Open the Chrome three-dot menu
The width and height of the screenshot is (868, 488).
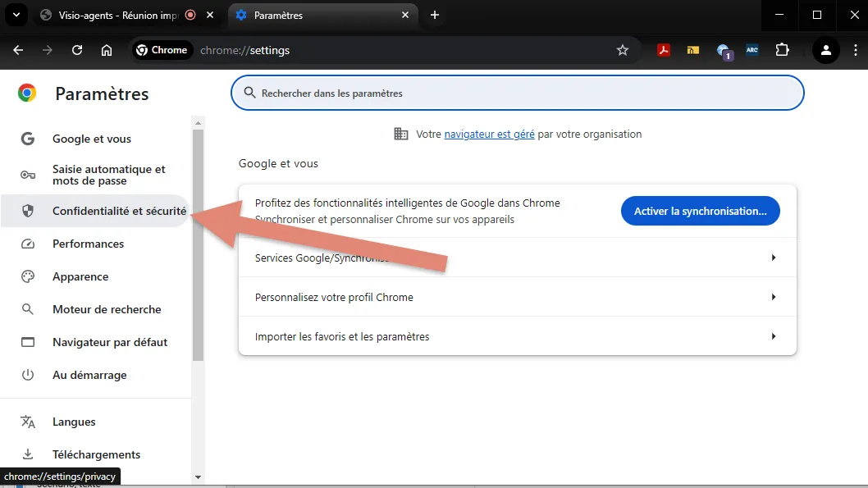tap(855, 50)
